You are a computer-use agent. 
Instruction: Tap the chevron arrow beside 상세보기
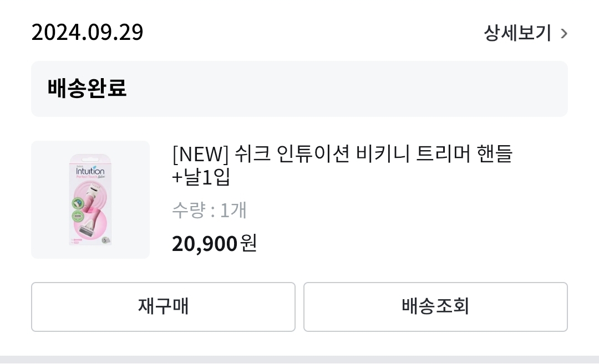(564, 34)
